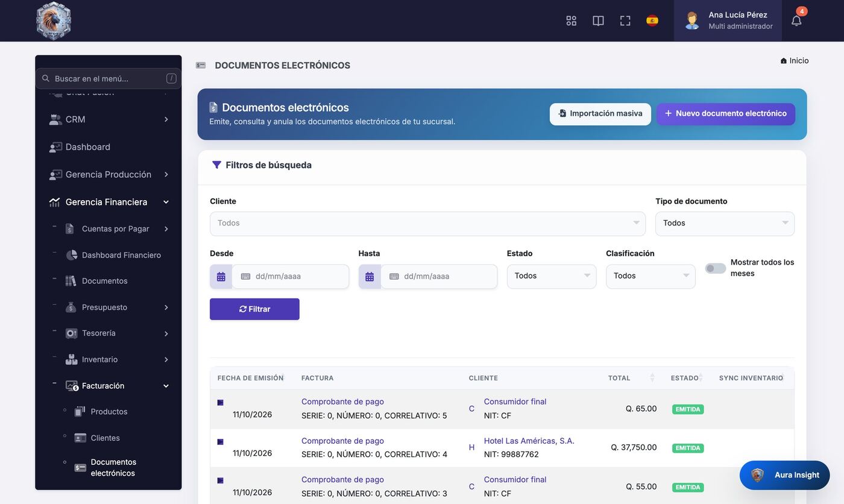Open the Estado filter dropdown

pyautogui.click(x=552, y=276)
